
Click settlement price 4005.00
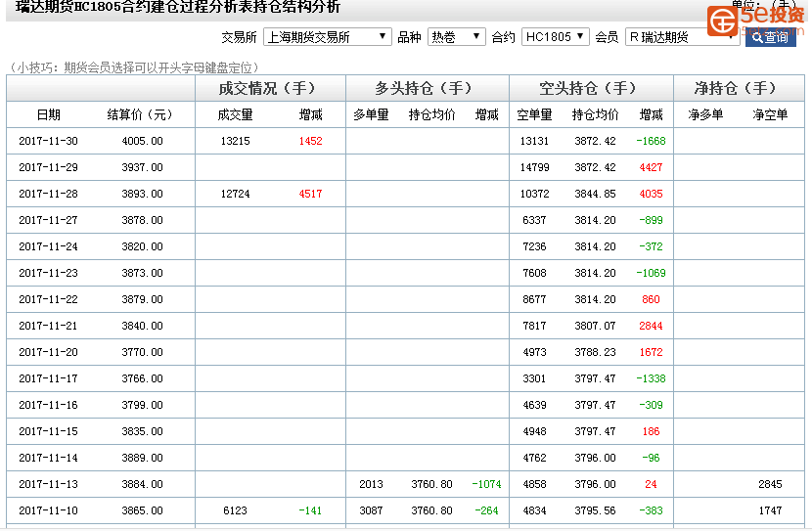coord(143,141)
